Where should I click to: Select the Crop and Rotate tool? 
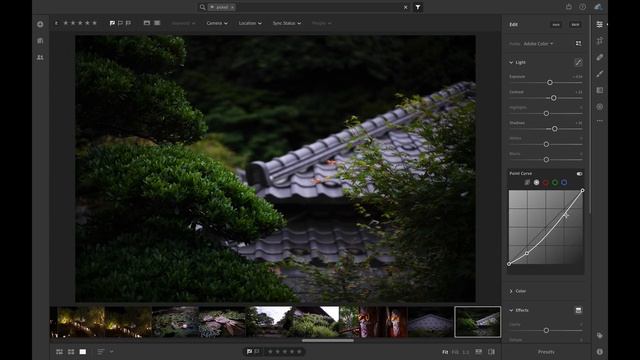pos(599,41)
